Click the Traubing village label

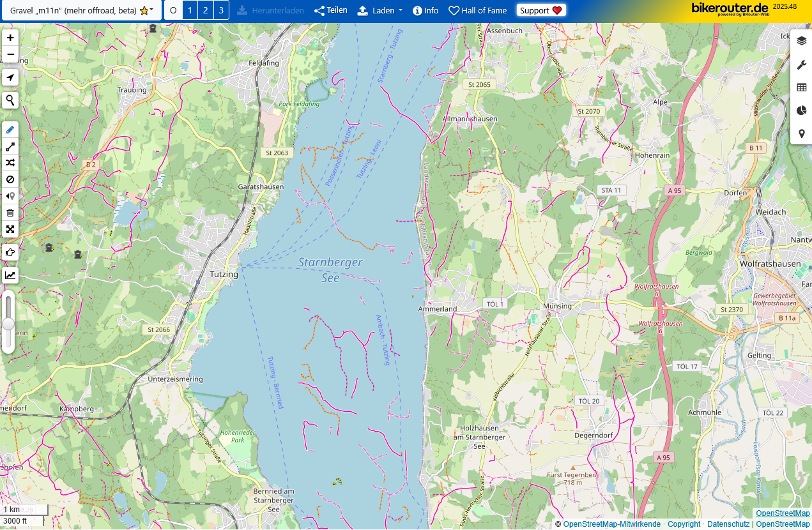click(x=132, y=90)
